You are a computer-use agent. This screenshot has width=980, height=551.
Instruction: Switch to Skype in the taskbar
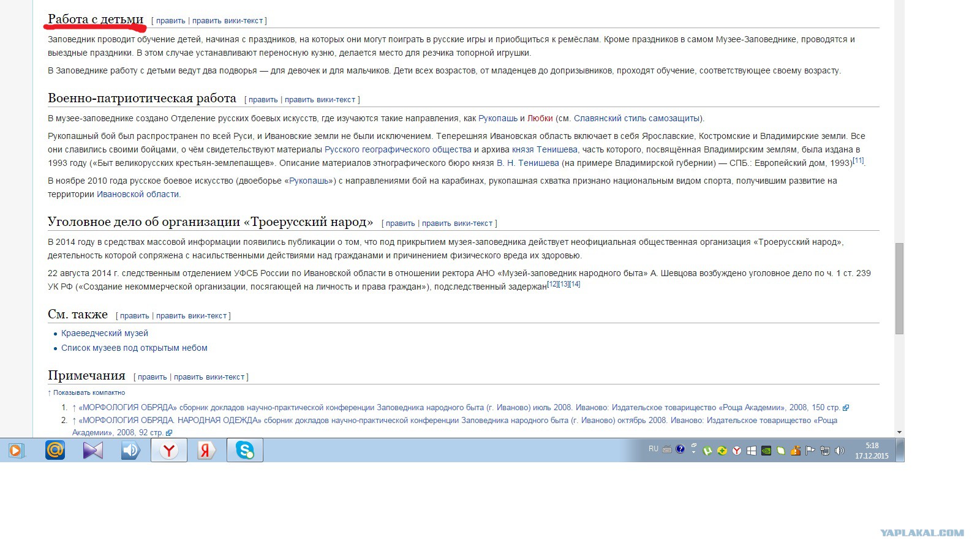pyautogui.click(x=245, y=451)
